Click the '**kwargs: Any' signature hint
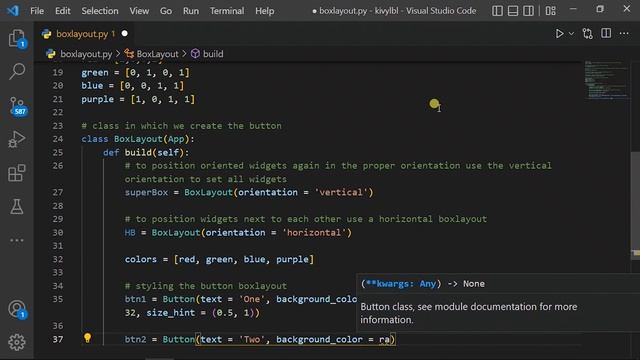640x360 pixels. pyautogui.click(x=401, y=284)
